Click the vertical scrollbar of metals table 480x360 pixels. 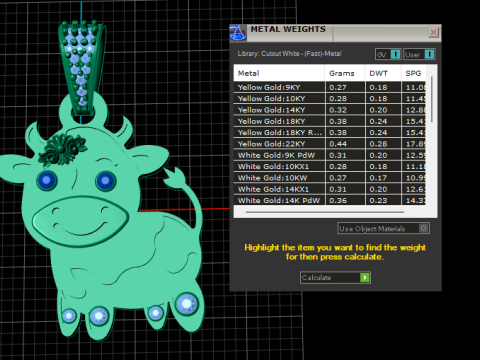(432, 99)
